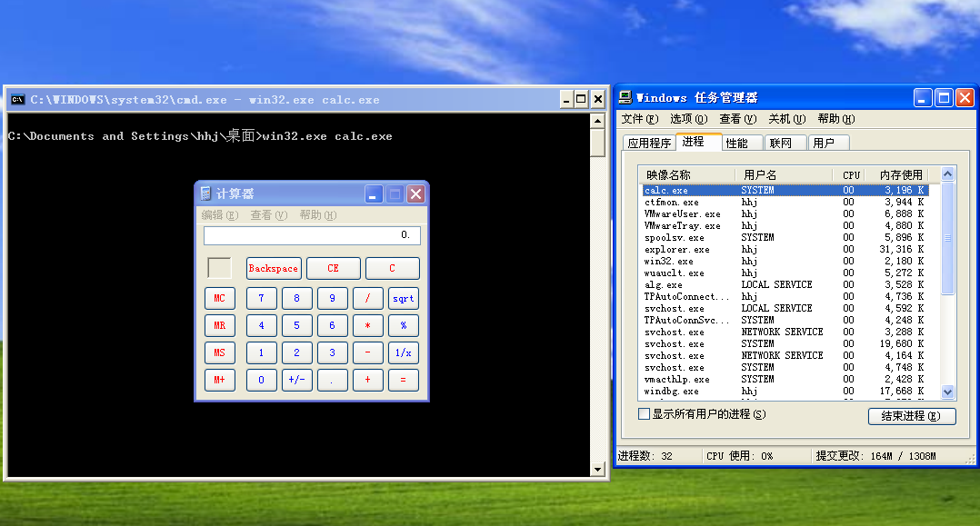Open the 关机(U) menu in Task Manager
Image resolution: width=980 pixels, height=526 pixels.
coord(787,119)
